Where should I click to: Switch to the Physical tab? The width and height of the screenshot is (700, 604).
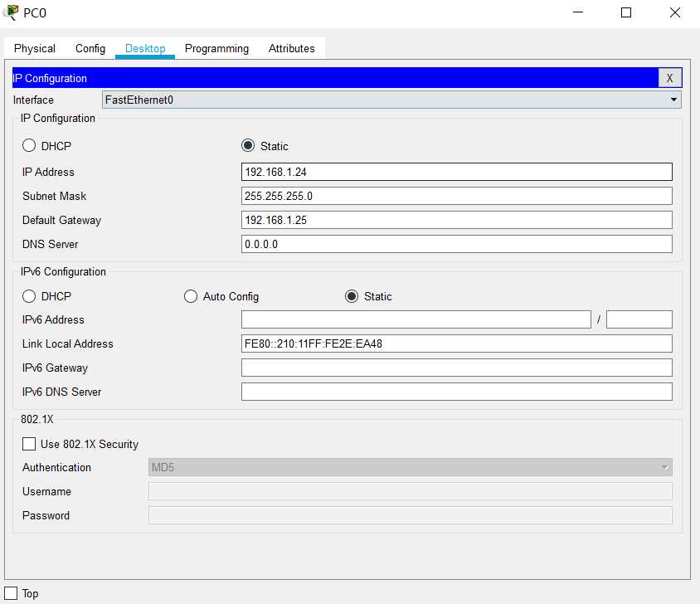pos(35,48)
